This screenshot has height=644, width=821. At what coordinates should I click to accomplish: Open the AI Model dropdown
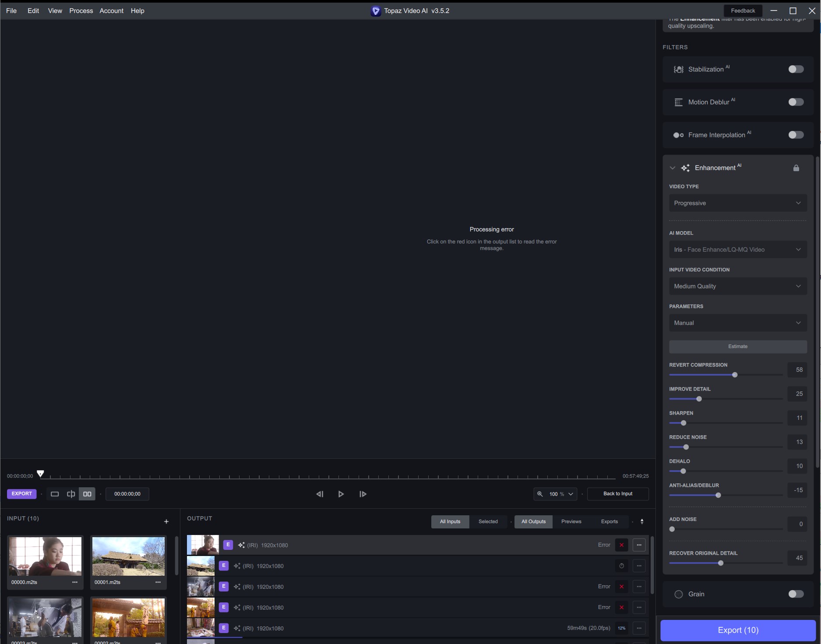pos(737,250)
